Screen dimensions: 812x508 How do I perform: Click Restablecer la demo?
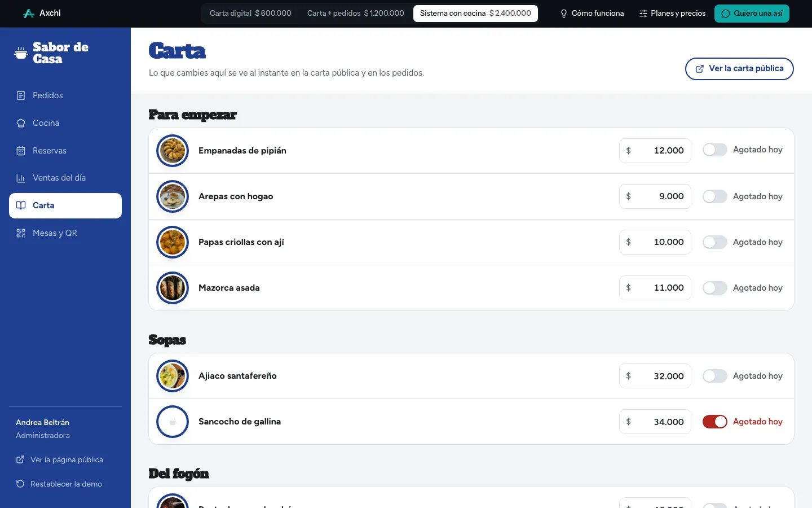[59, 484]
